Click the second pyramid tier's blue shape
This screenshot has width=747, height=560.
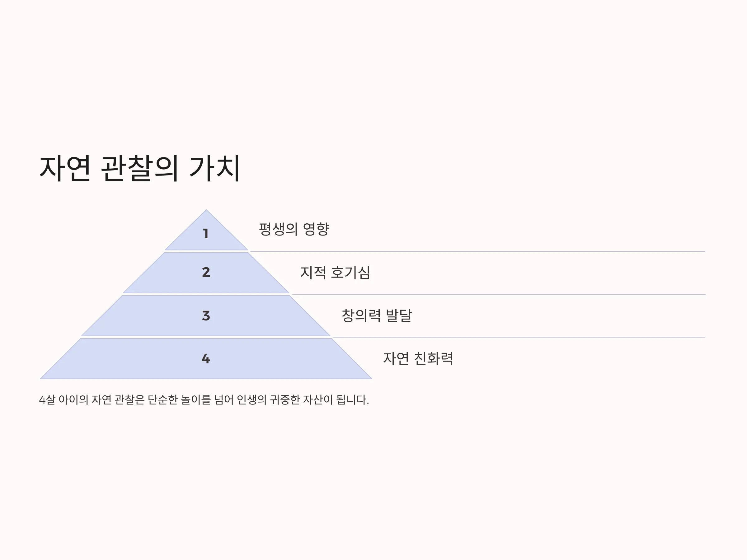[206, 273]
